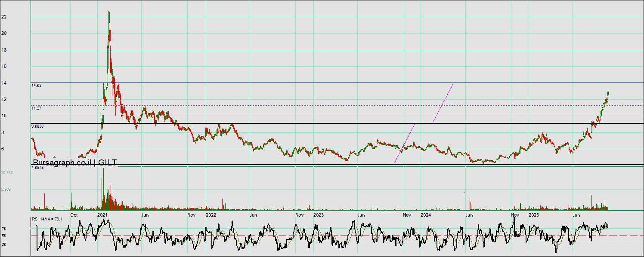
Task: Click the highest candlestick peak in 2021
Action: coord(109,13)
